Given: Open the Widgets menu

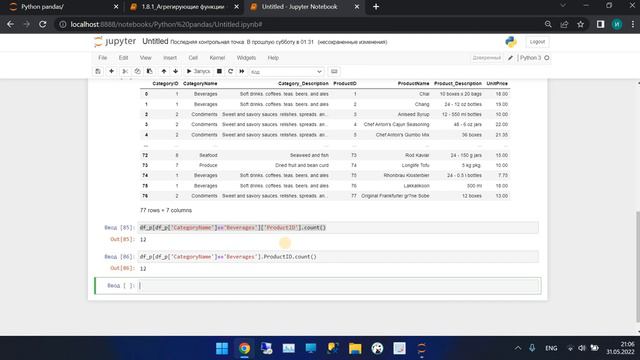Looking at the screenshot, I should point(246,58).
